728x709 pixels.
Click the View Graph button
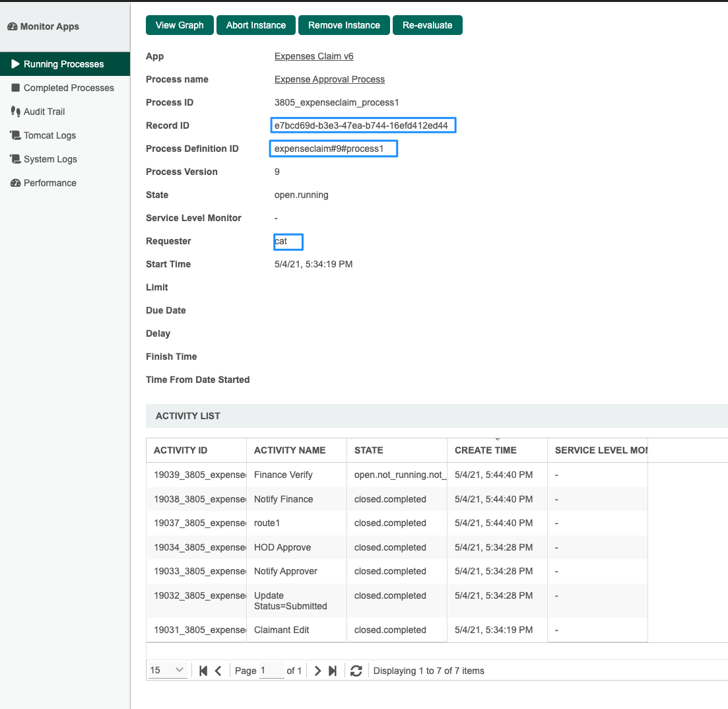180,25
